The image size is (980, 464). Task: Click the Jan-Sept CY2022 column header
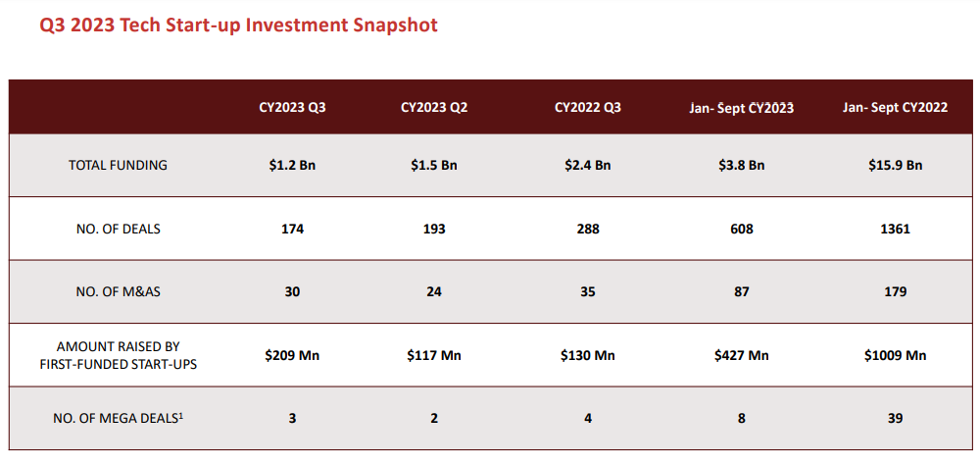(x=895, y=107)
